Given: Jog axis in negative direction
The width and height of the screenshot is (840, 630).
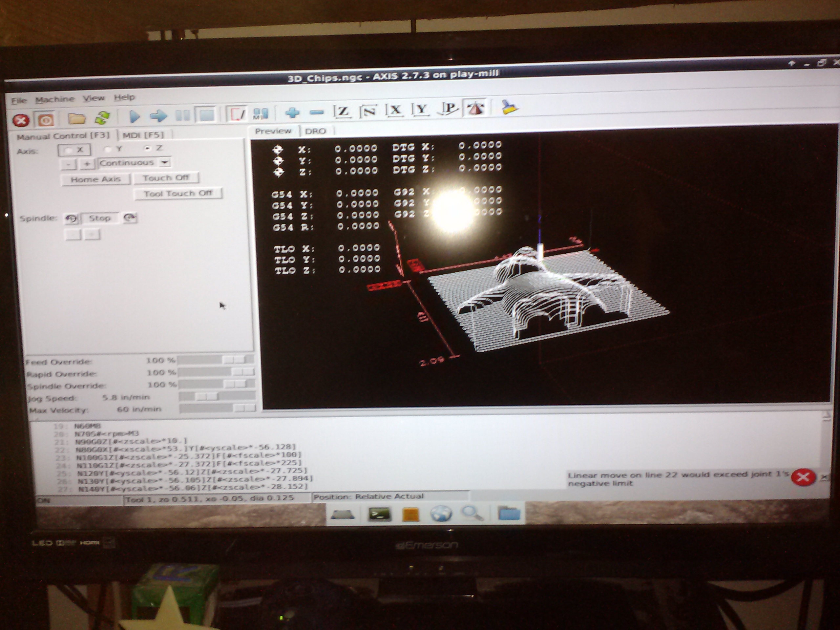Looking at the screenshot, I should [x=68, y=164].
